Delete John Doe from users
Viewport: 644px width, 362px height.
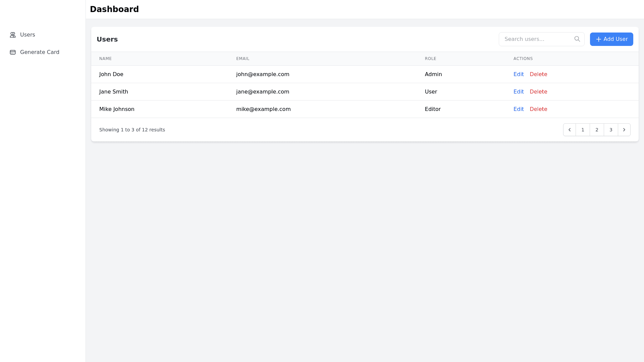tap(538, 74)
